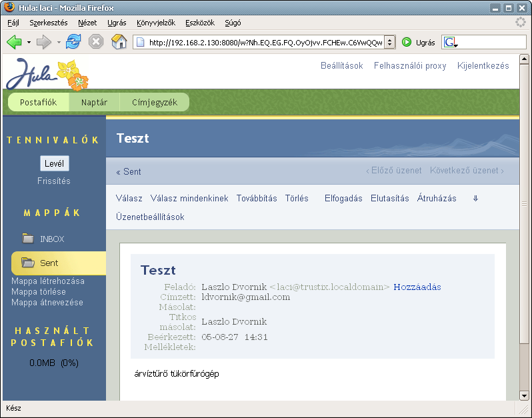The height and width of the screenshot is (418, 532).
Task: Open the Könyvjelzők menu
Action: (x=156, y=23)
